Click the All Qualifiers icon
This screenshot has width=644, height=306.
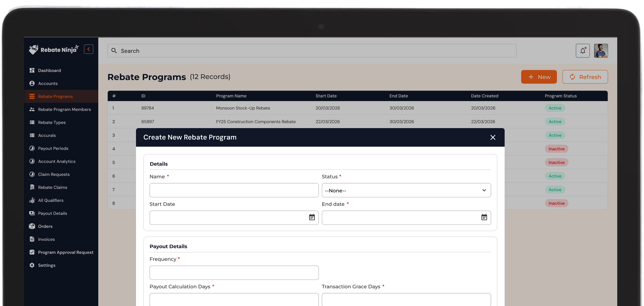[x=32, y=200]
